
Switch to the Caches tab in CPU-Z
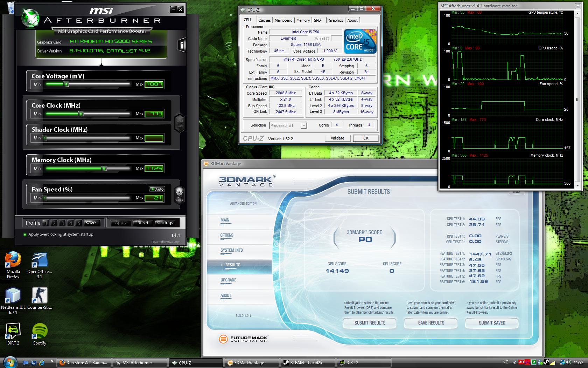[265, 20]
